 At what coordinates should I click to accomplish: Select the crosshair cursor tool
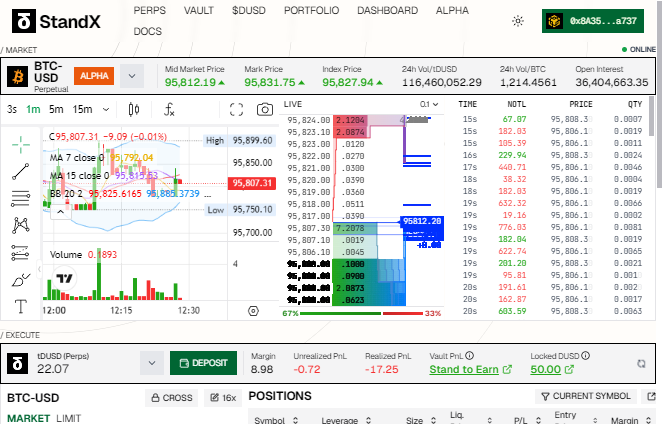tap(21, 145)
